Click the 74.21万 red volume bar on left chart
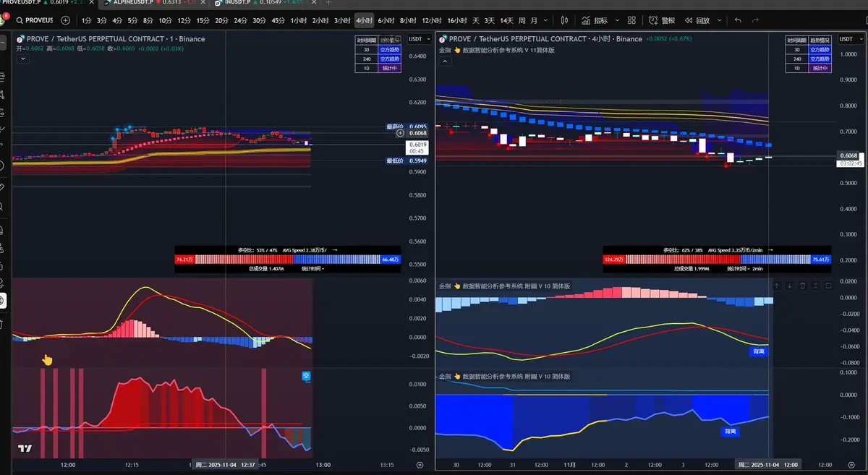Viewport: 868px width, 475px height. pyautogui.click(x=184, y=260)
